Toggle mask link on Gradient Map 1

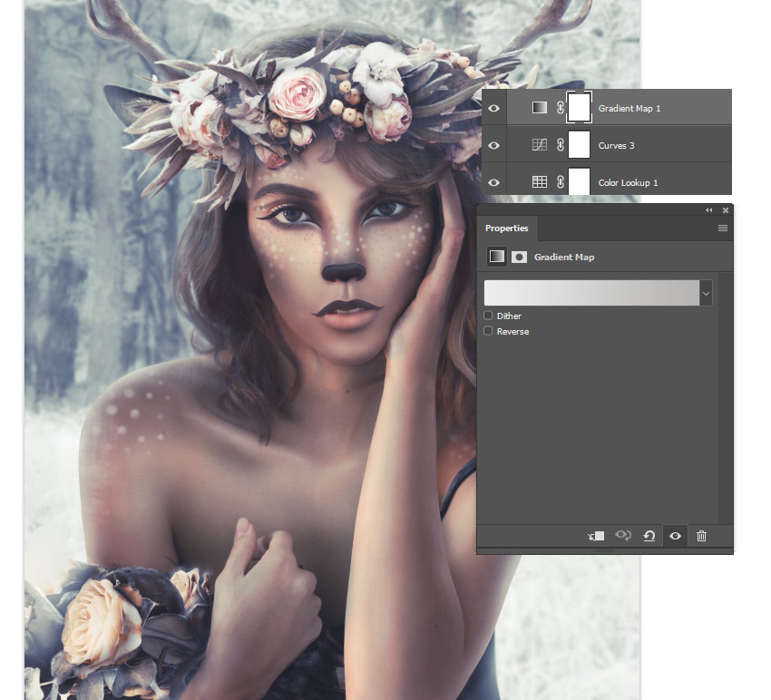[x=560, y=108]
